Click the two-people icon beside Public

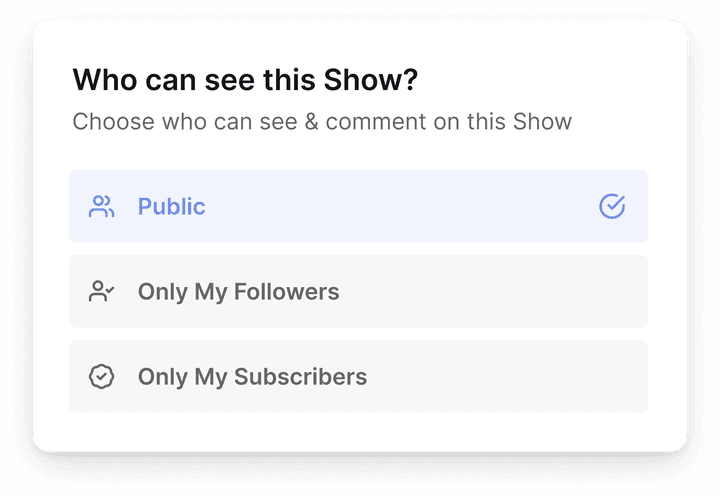tap(101, 206)
